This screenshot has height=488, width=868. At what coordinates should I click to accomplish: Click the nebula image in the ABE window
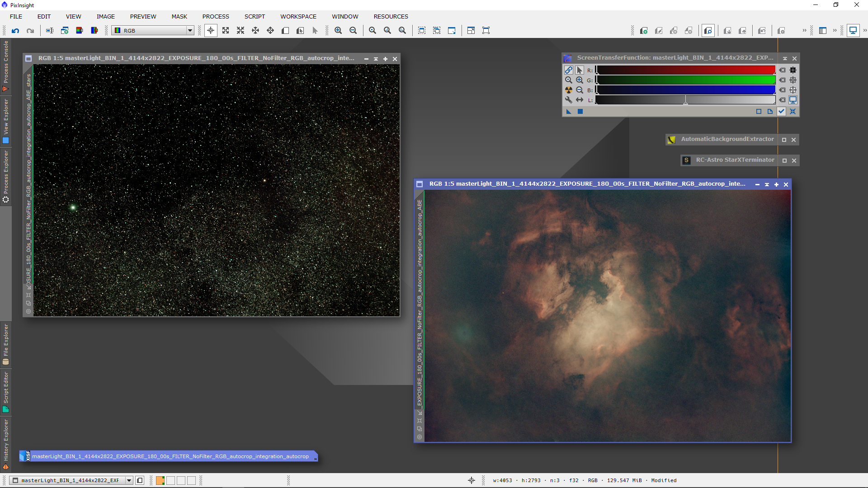(x=607, y=316)
